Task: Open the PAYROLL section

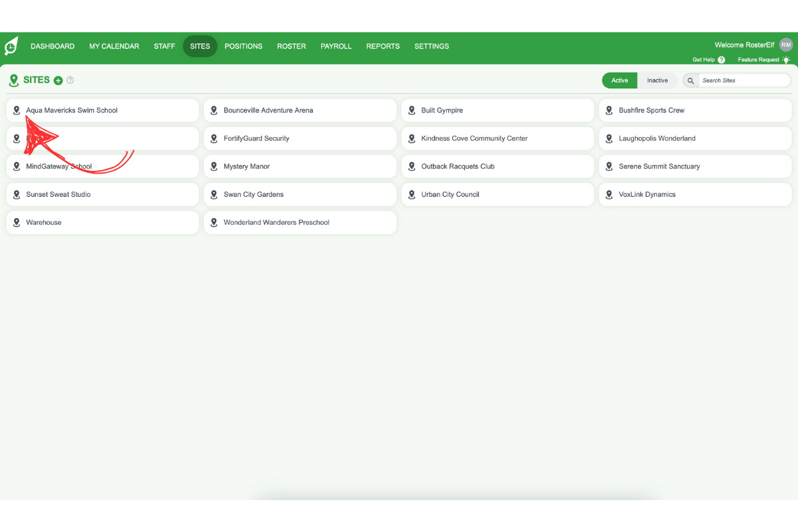Action: click(336, 46)
